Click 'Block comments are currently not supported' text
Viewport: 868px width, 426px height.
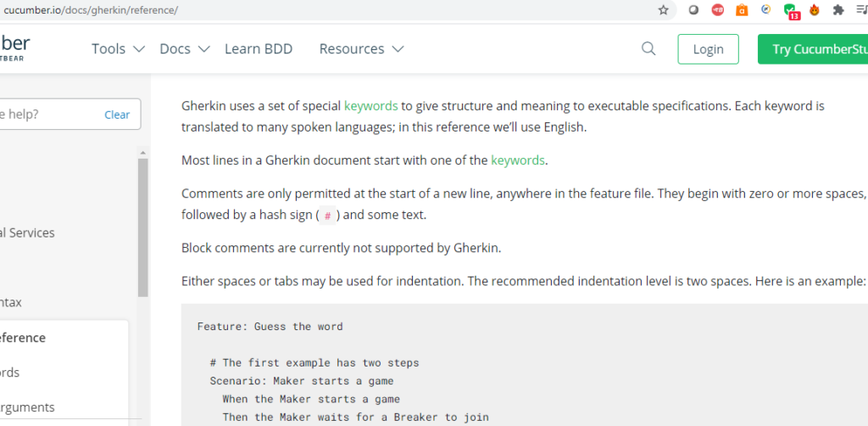(x=341, y=248)
